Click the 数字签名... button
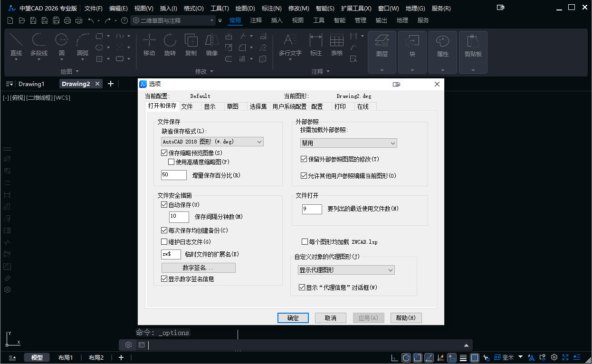 pyautogui.click(x=199, y=268)
